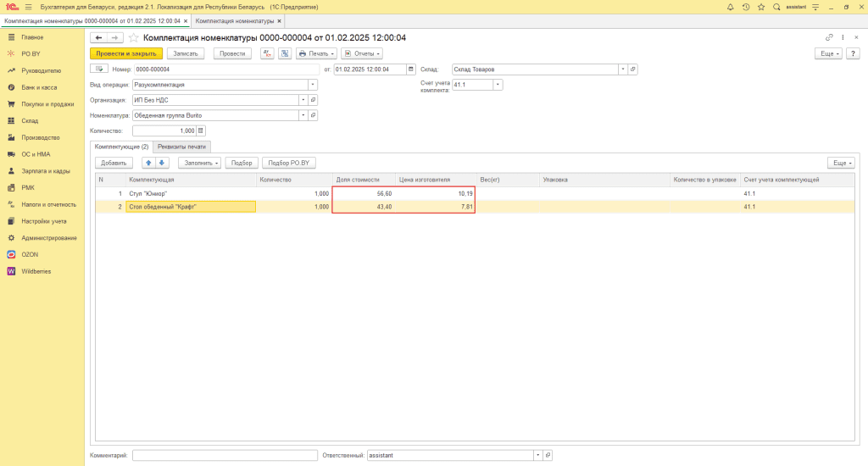Open vertical dots form menu
Viewport: 868px width, 466px height.
coord(843,37)
